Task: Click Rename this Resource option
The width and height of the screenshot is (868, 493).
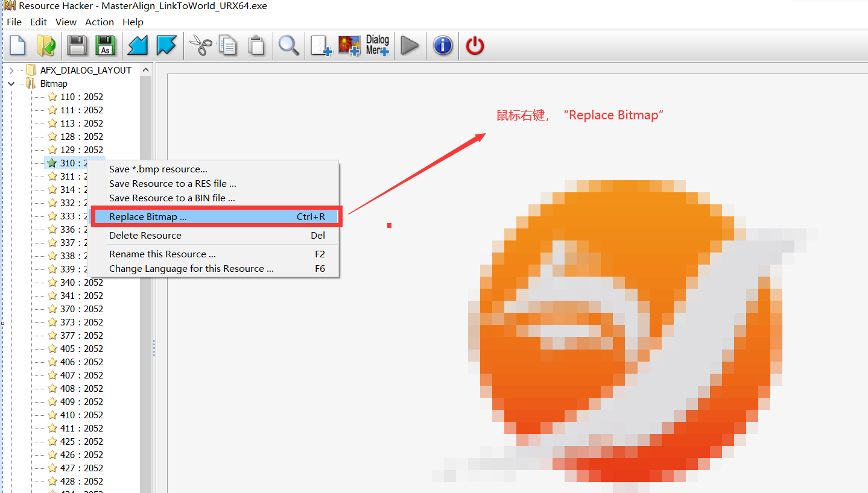Action: pos(162,254)
